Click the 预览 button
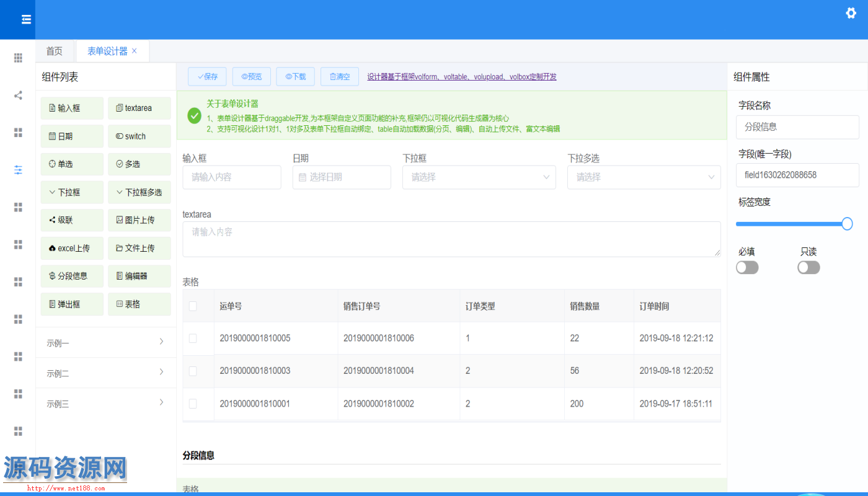The image size is (868, 496). (251, 76)
